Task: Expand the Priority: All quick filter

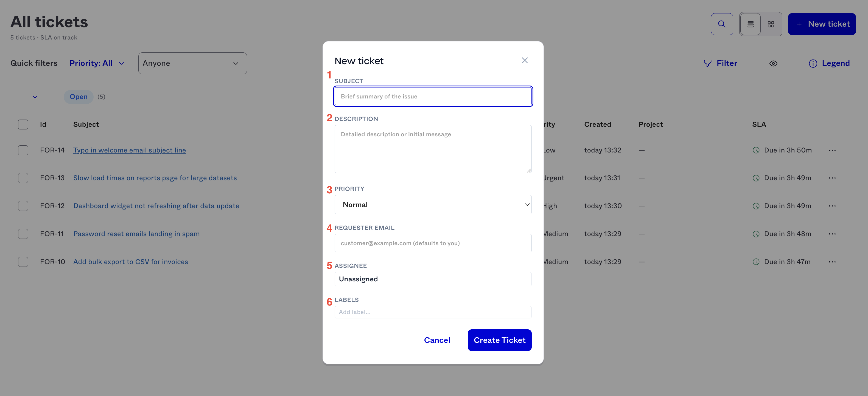Action: pos(97,63)
